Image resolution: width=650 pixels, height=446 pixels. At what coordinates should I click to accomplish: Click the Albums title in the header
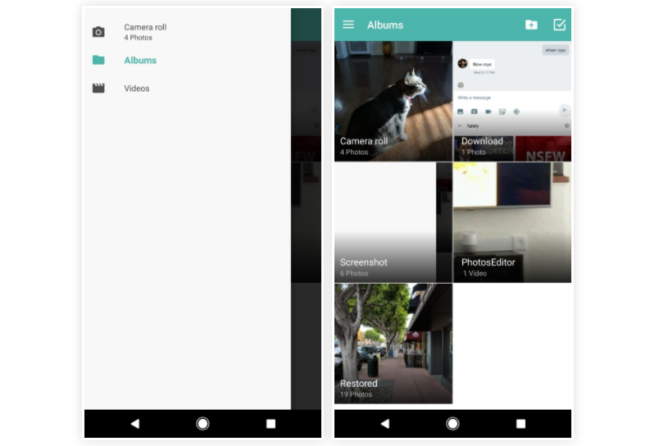pos(385,25)
